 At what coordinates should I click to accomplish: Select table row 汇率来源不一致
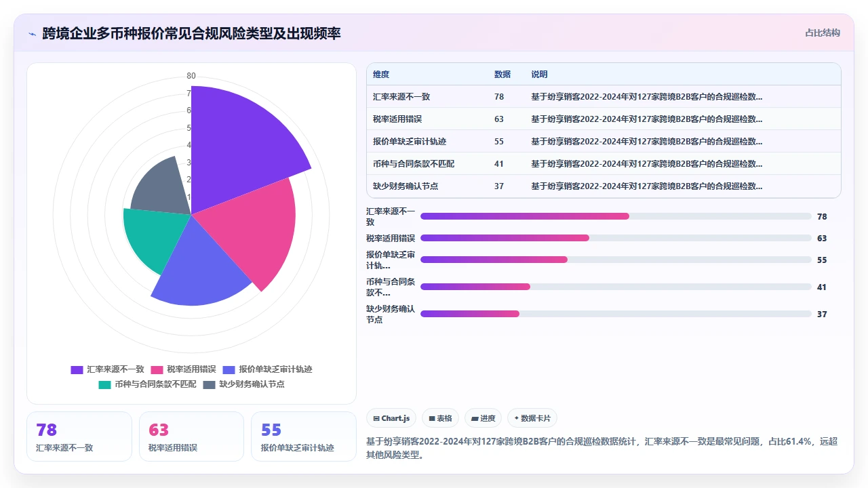[604, 97]
